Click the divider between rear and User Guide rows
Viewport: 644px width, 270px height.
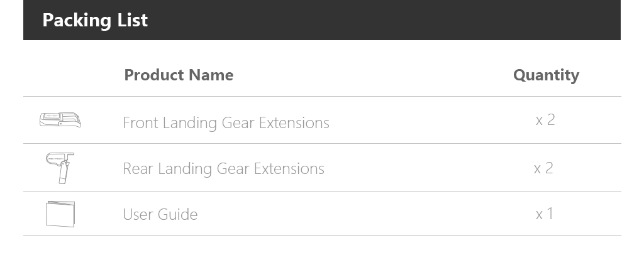(322, 192)
